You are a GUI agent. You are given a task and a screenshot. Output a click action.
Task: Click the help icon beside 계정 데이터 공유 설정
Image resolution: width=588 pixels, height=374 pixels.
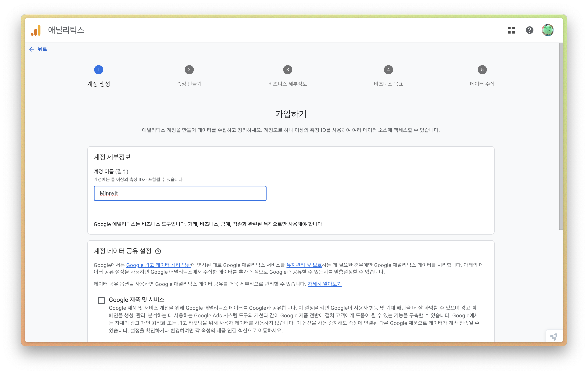(158, 251)
